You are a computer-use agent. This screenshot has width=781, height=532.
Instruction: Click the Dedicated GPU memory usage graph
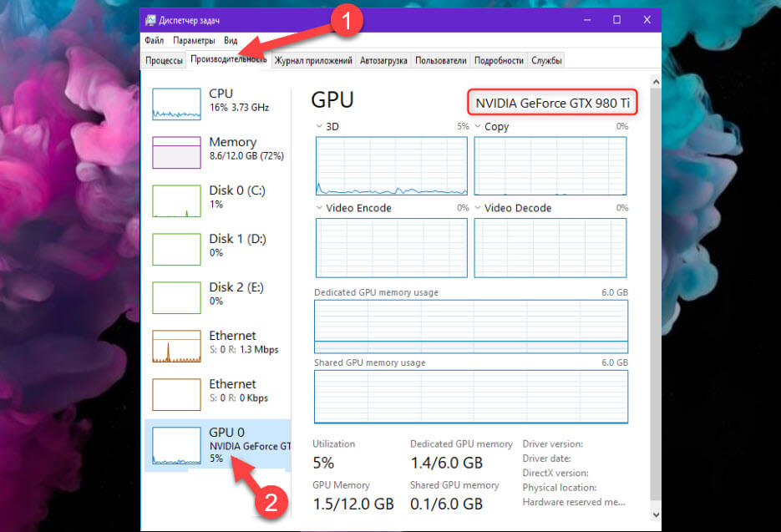(470, 327)
